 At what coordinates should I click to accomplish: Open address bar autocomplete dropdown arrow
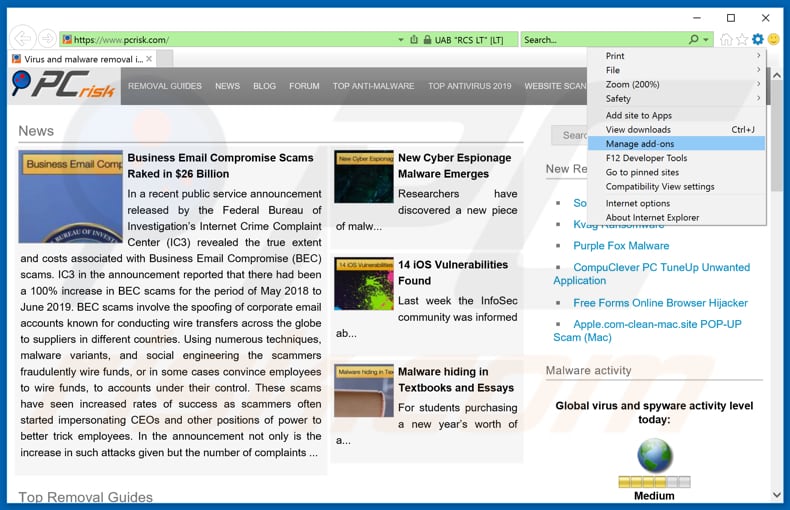click(401, 39)
